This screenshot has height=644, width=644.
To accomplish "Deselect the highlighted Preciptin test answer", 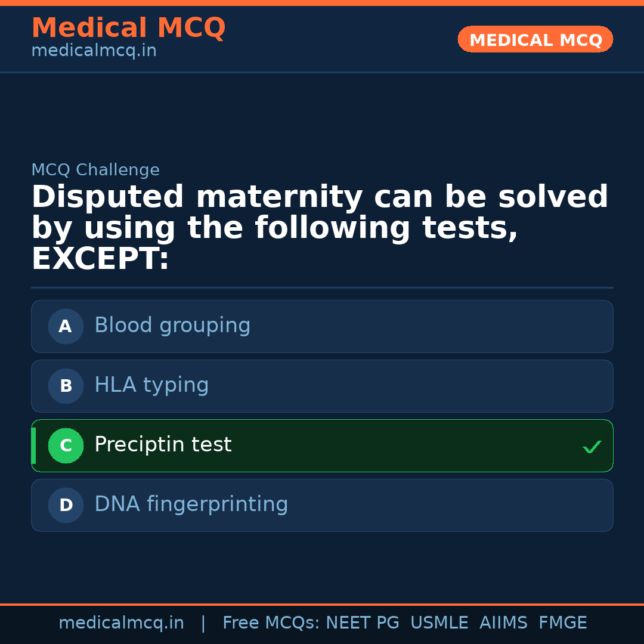I will (x=322, y=445).
